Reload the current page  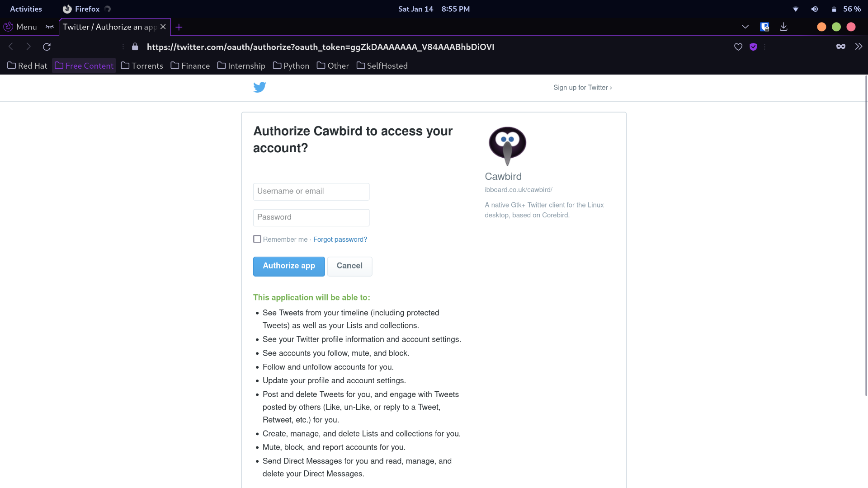tap(47, 47)
